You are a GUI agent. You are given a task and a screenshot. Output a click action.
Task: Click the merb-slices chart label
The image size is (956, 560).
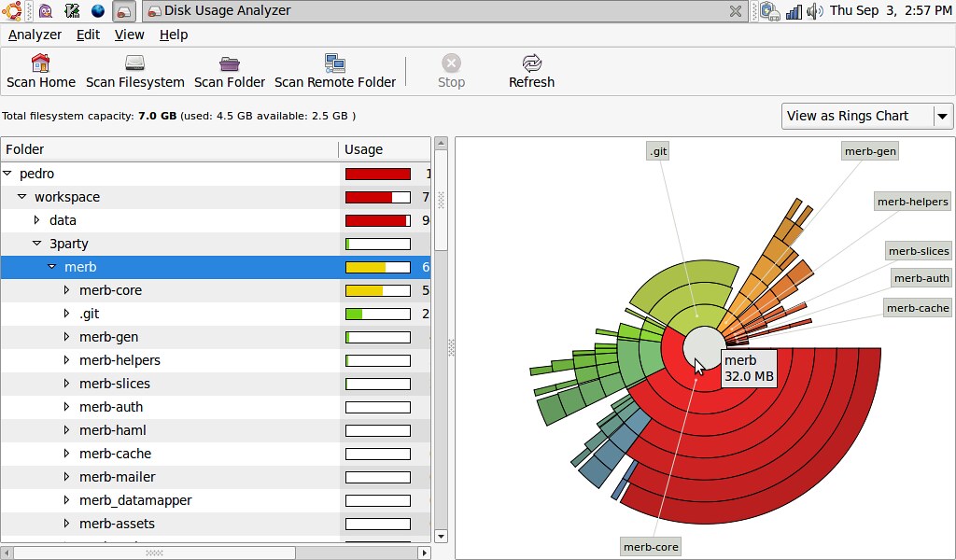(x=919, y=251)
